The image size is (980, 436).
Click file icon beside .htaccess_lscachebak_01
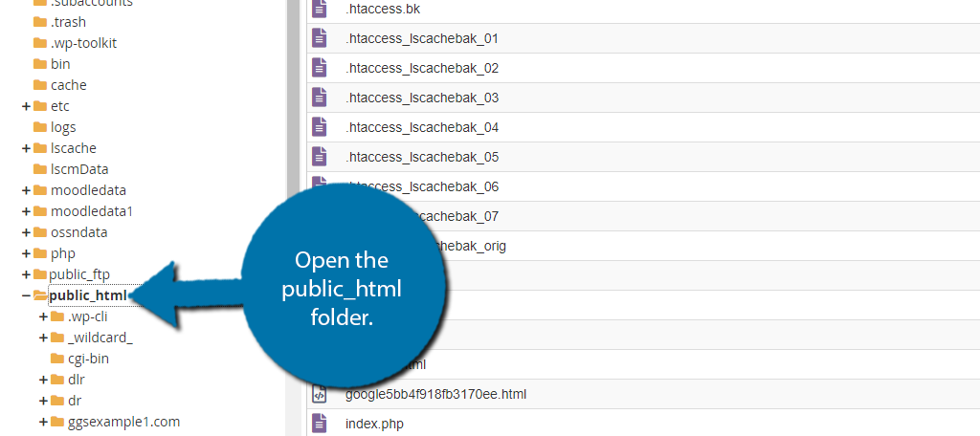tap(320, 39)
